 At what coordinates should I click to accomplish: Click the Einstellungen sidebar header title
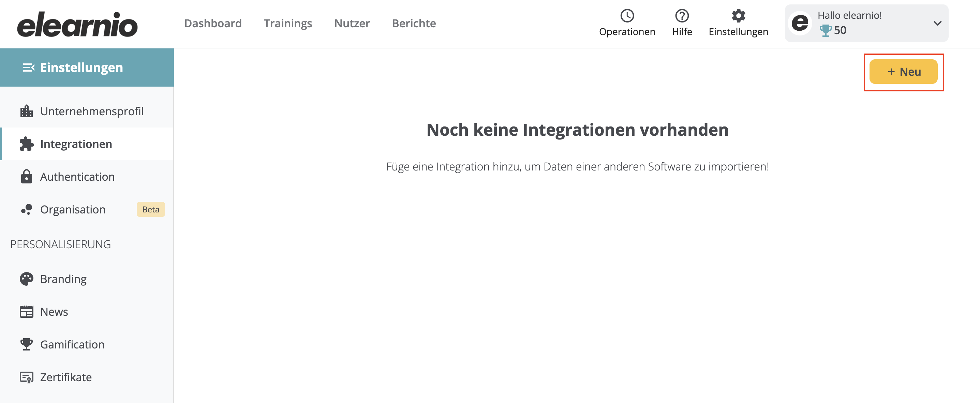point(81,68)
